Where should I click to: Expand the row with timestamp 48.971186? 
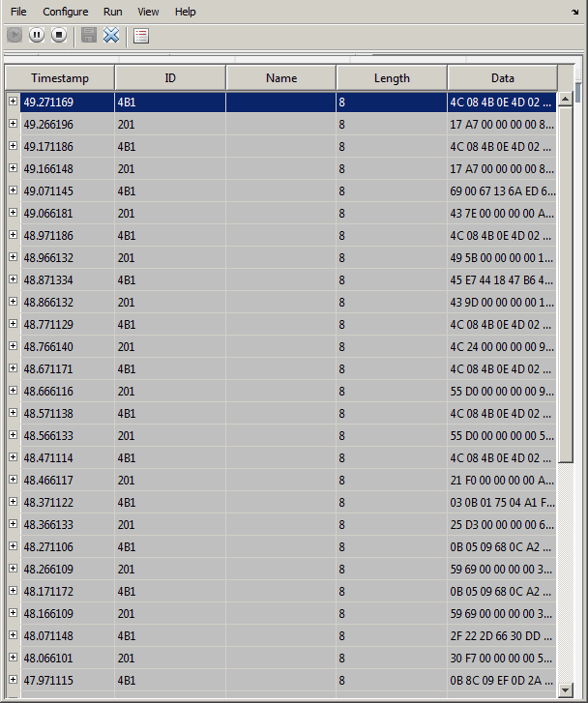click(x=13, y=234)
